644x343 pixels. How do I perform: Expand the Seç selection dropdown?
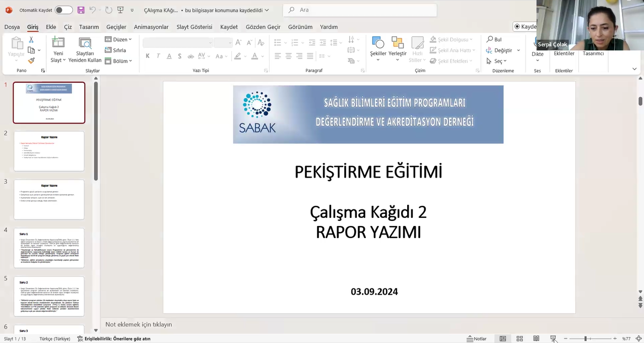click(x=497, y=61)
